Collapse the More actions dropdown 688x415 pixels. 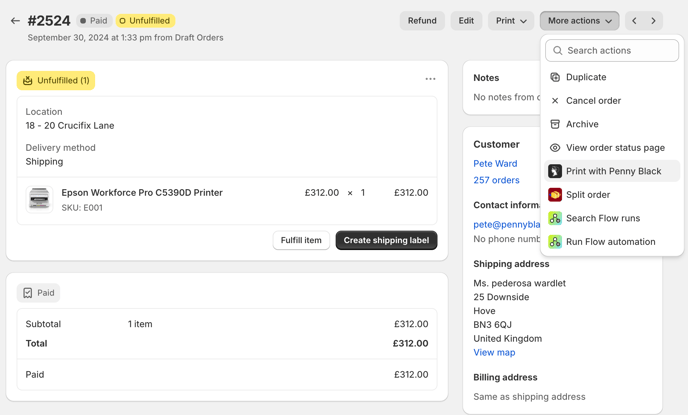click(x=580, y=21)
